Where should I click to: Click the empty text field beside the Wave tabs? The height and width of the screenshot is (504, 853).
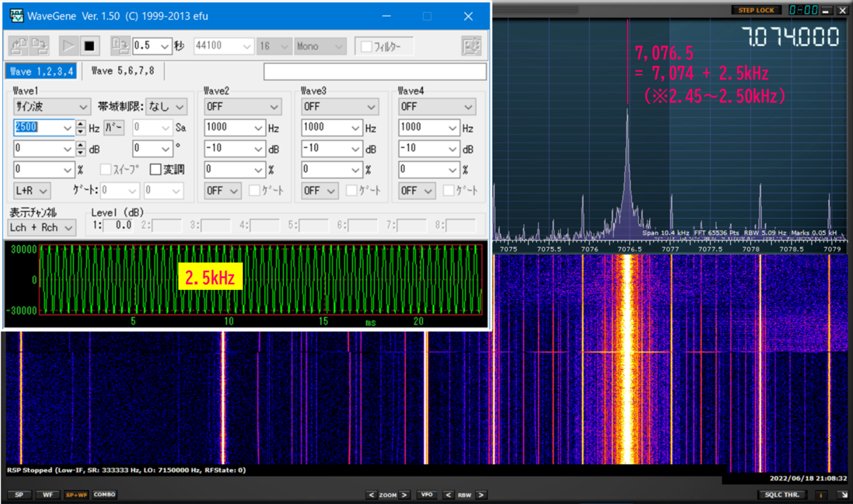[375, 72]
